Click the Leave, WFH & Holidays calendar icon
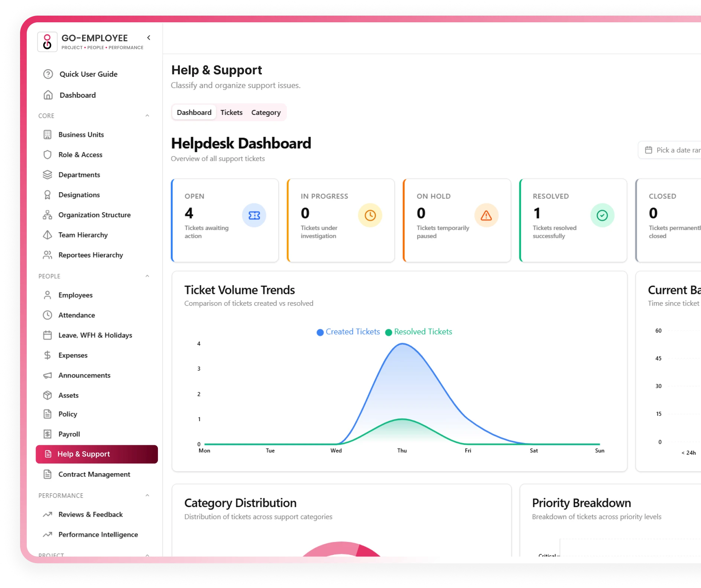 tap(48, 335)
